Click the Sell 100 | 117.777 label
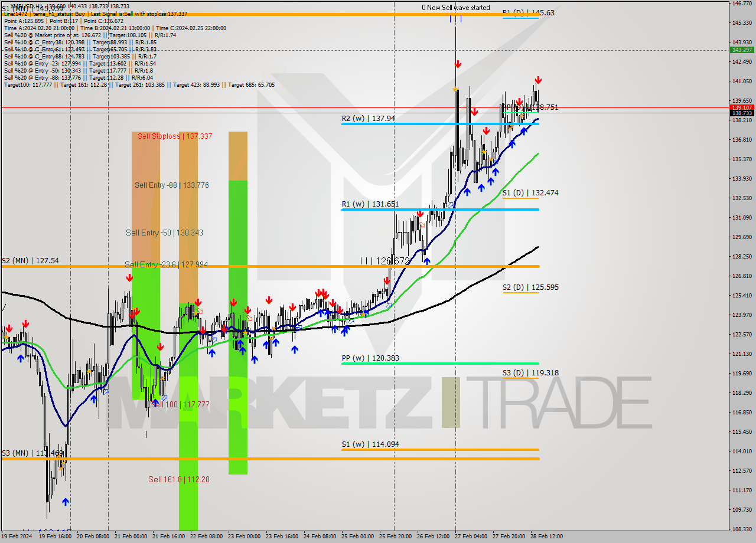The height and width of the screenshot is (543, 756). tap(180, 404)
